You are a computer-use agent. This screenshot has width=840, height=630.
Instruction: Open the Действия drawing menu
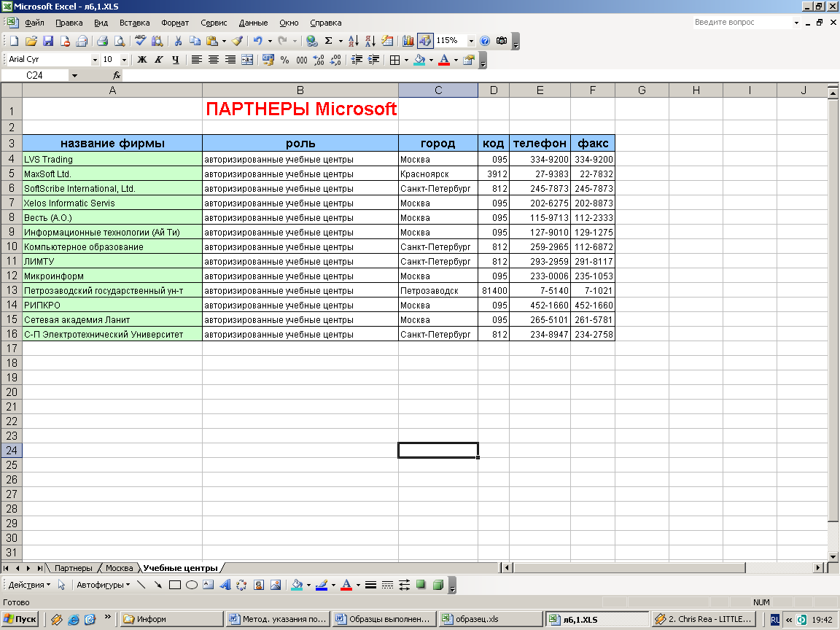[29, 585]
